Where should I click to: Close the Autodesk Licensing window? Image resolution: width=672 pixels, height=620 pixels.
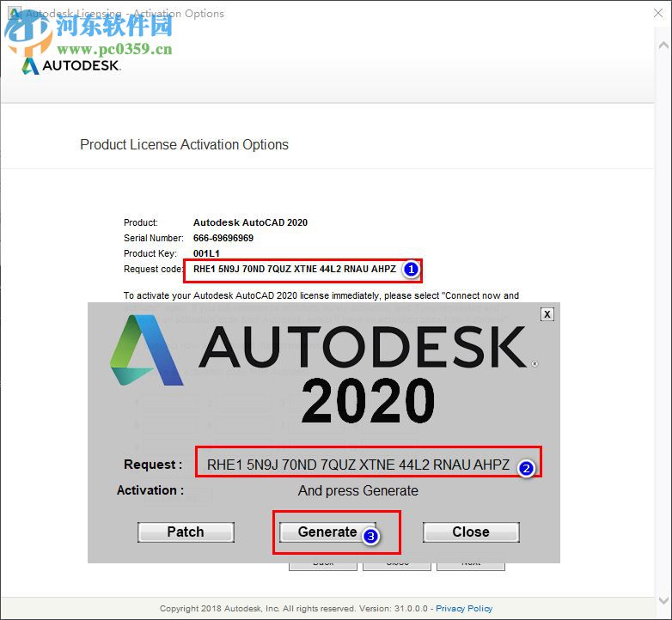coord(658,13)
